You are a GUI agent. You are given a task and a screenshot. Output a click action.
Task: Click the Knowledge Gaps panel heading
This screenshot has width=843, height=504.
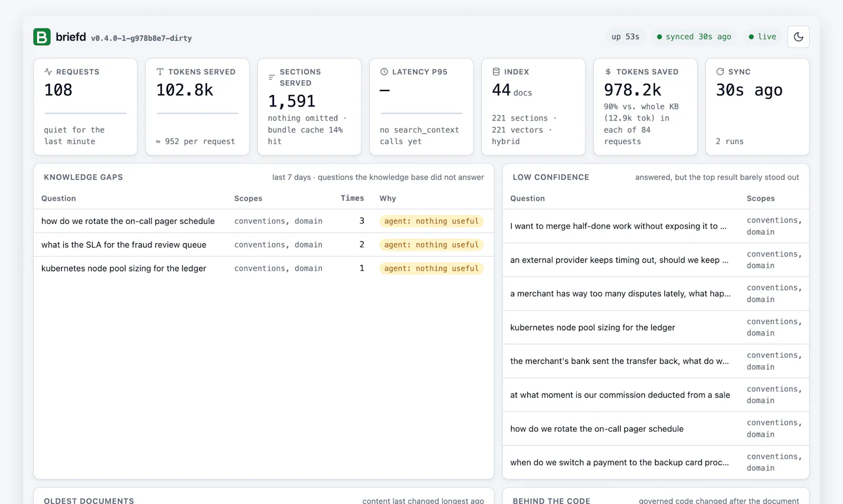(83, 177)
